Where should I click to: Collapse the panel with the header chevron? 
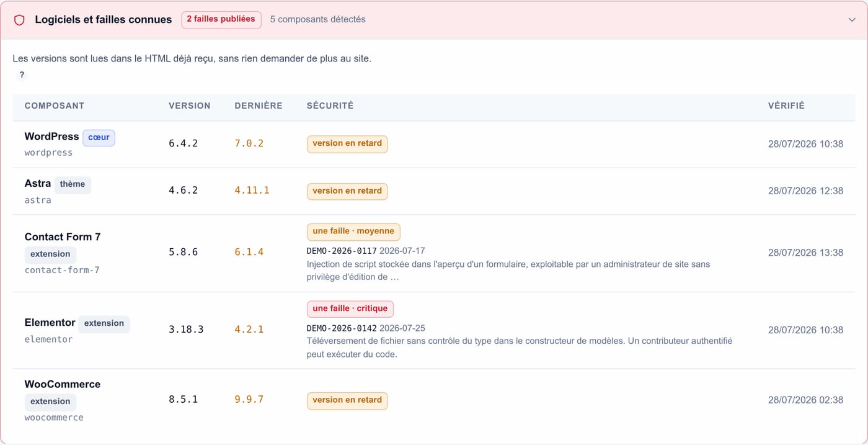852,20
